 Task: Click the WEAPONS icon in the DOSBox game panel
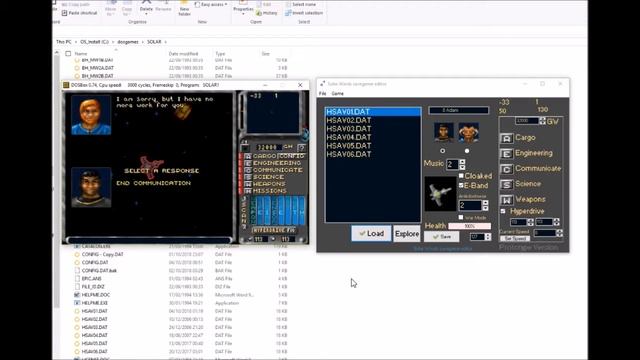click(x=247, y=184)
